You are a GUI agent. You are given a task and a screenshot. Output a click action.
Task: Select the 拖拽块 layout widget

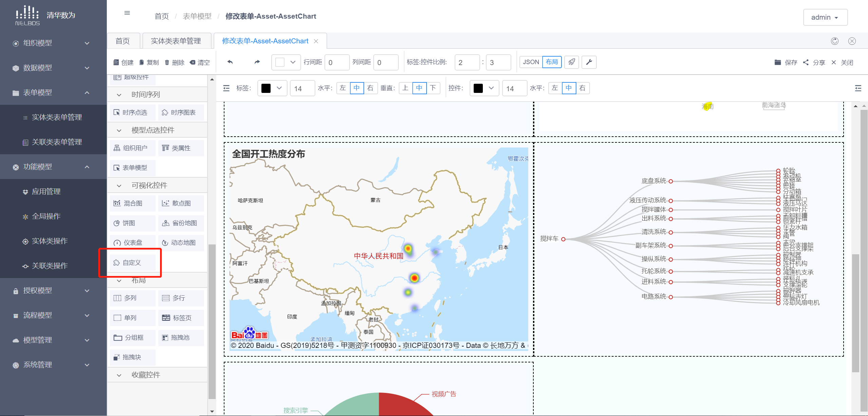click(133, 357)
